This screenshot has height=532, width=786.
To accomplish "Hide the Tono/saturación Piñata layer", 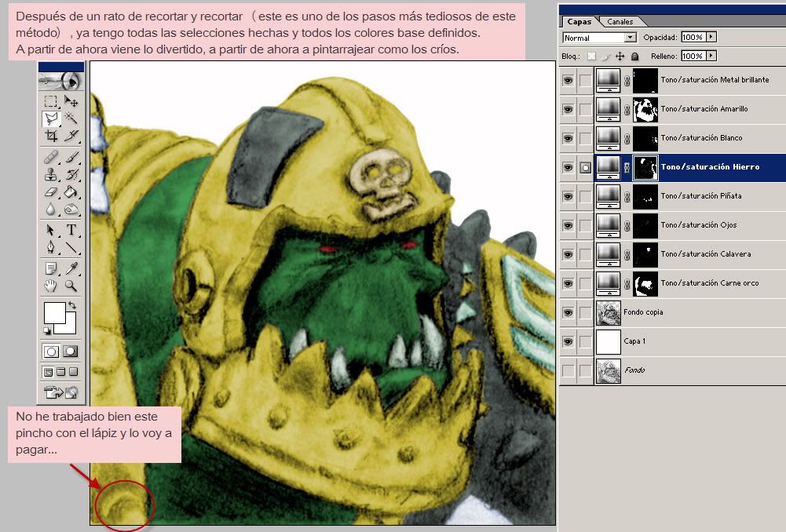I will tap(568, 196).
